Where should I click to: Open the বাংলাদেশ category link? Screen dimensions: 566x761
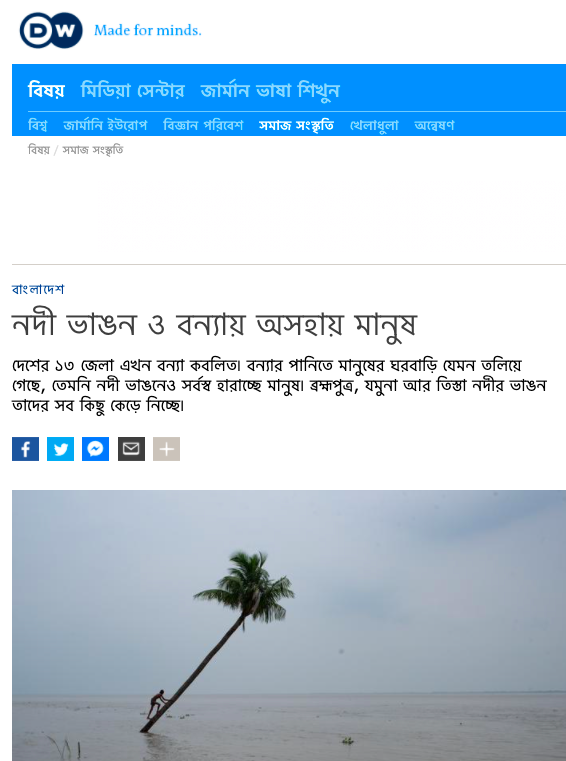(38, 289)
